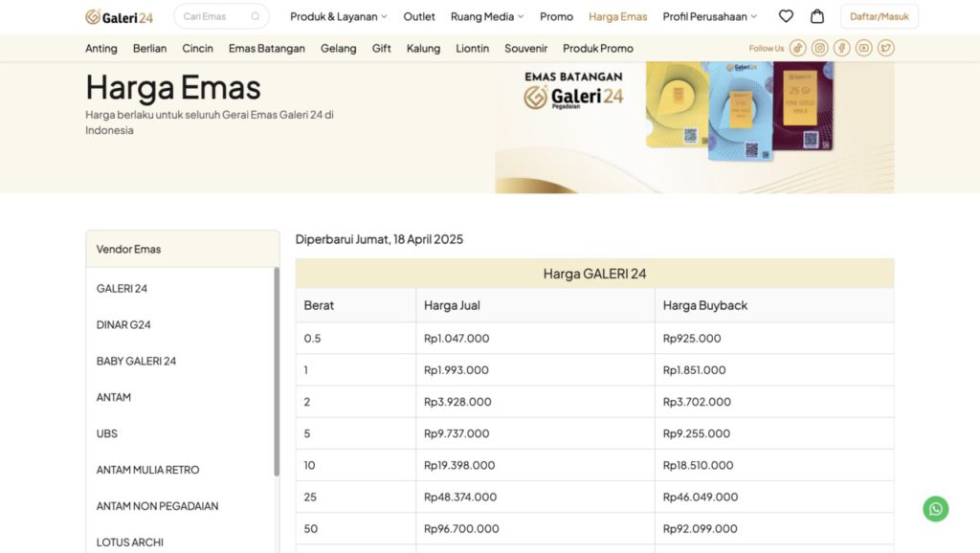This screenshot has width=980, height=553.
Task: Click buyback value Rp9.255.000
Action: click(697, 433)
